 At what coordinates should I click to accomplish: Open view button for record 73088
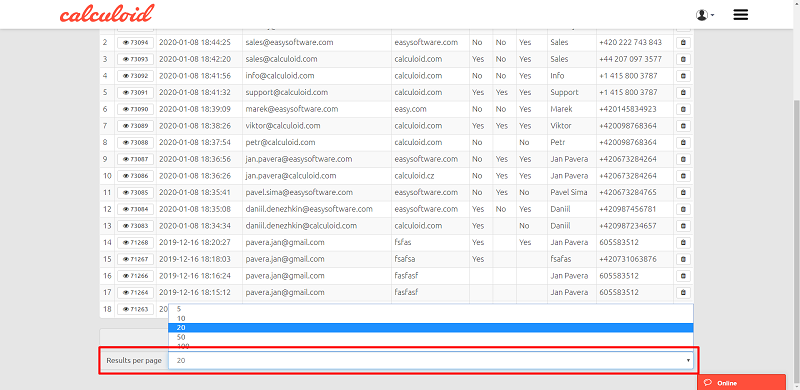(135, 143)
